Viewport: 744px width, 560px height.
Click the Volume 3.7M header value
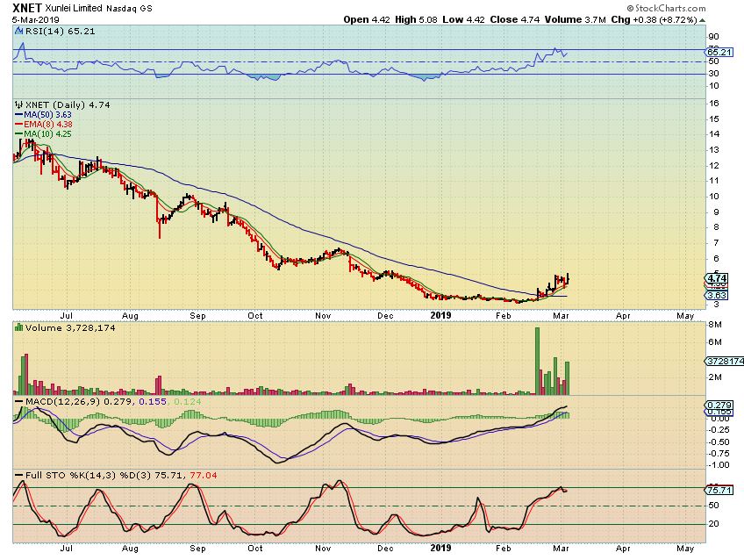coord(575,19)
